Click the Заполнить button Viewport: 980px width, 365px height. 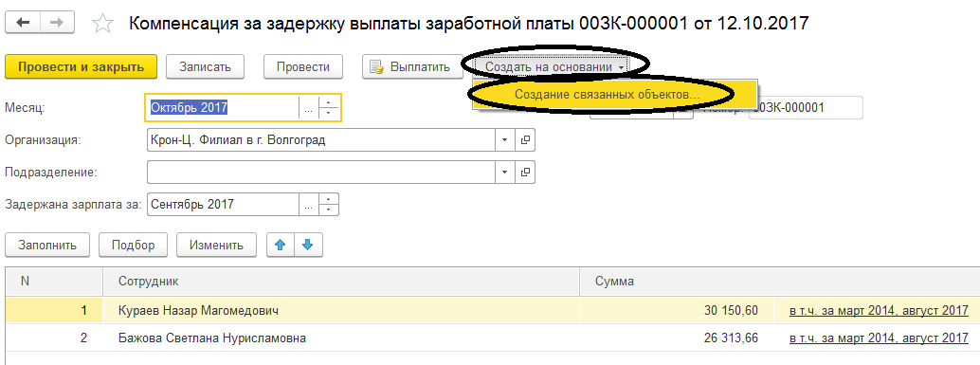(x=47, y=245)
